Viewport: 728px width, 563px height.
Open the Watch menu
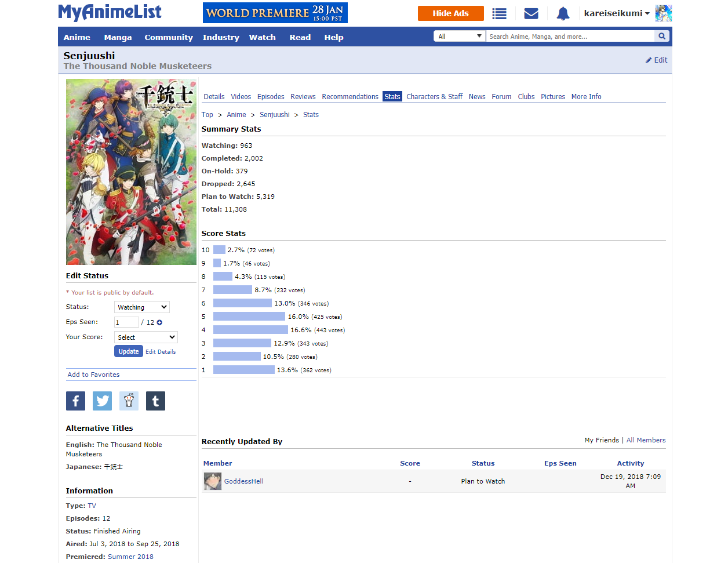[x=263, y=37]
